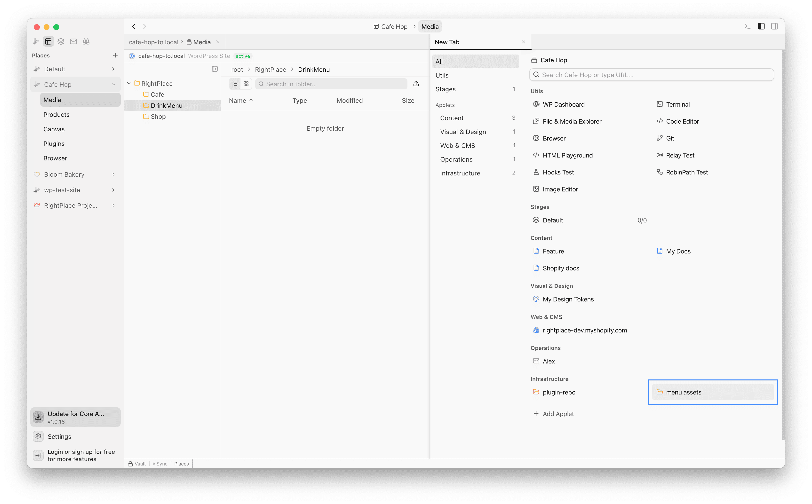
Task: Select Canvas under Cafe Hop
Action: tap(80, 129)
